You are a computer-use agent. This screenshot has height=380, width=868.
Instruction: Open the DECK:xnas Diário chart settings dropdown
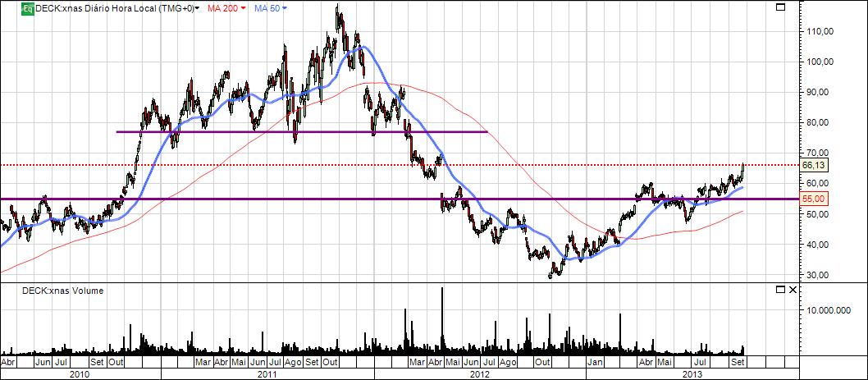(198, 9)
